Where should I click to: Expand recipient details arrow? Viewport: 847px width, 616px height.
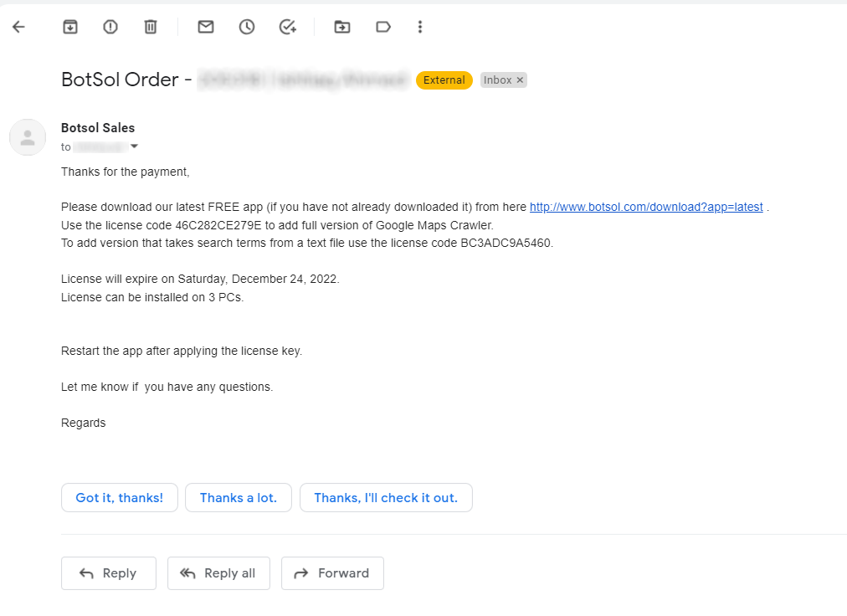click(135, 146)
